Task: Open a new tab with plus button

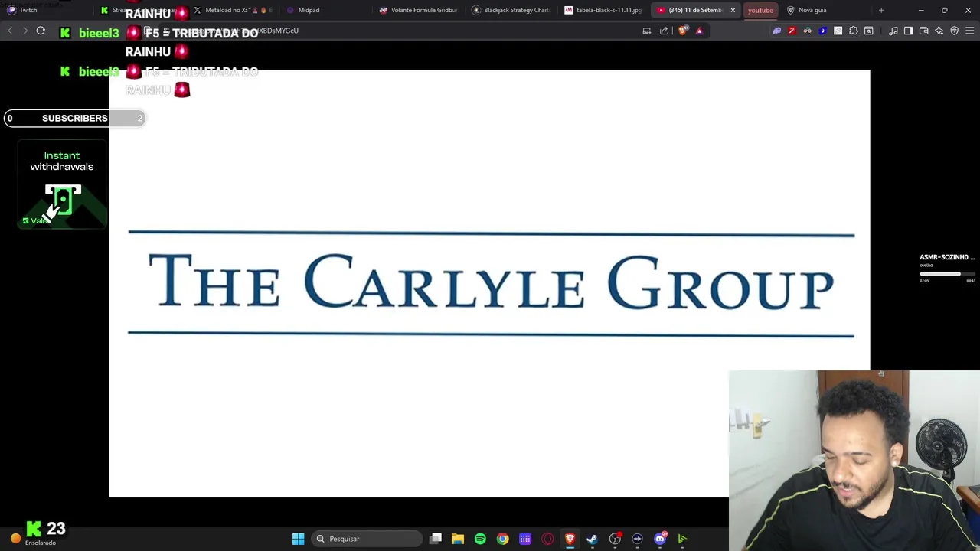Action: pos(881,10)
